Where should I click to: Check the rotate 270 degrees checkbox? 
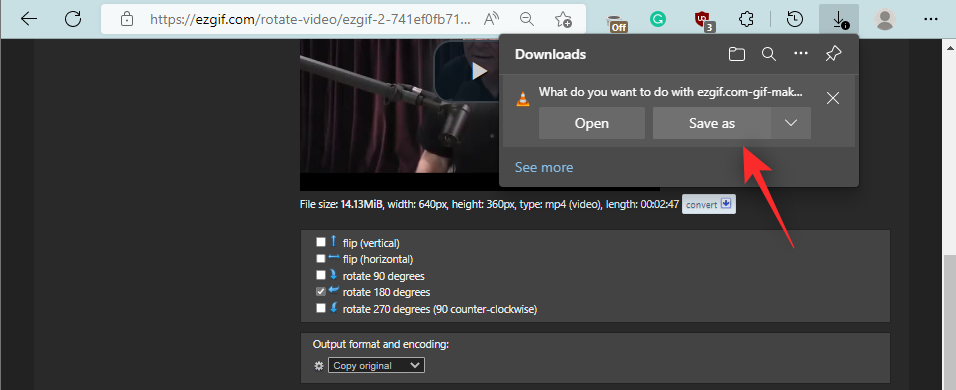pyautogui.click(x=321, y=308)
